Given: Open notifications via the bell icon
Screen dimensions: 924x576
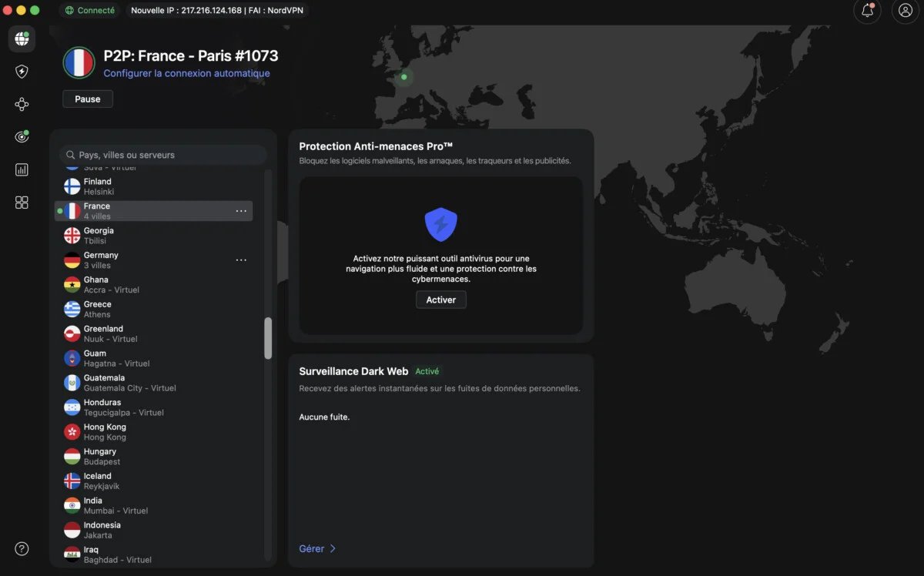Looking at the screenshot, I should pos(867,12).
